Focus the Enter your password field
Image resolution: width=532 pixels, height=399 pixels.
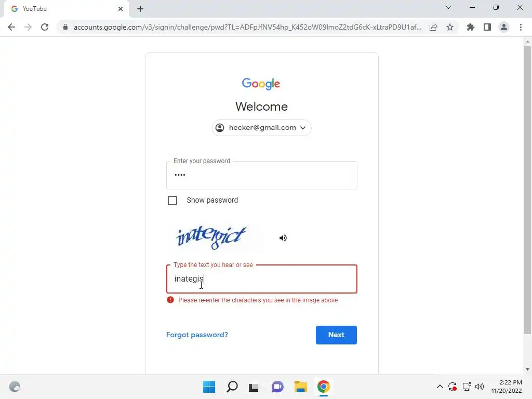tap(262, 176)
